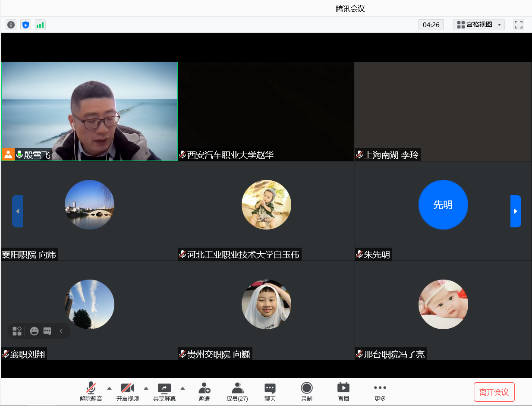This screenshot has width=532, height=406.
Task: Open the meeting info icon
Action: pos(11,25)
